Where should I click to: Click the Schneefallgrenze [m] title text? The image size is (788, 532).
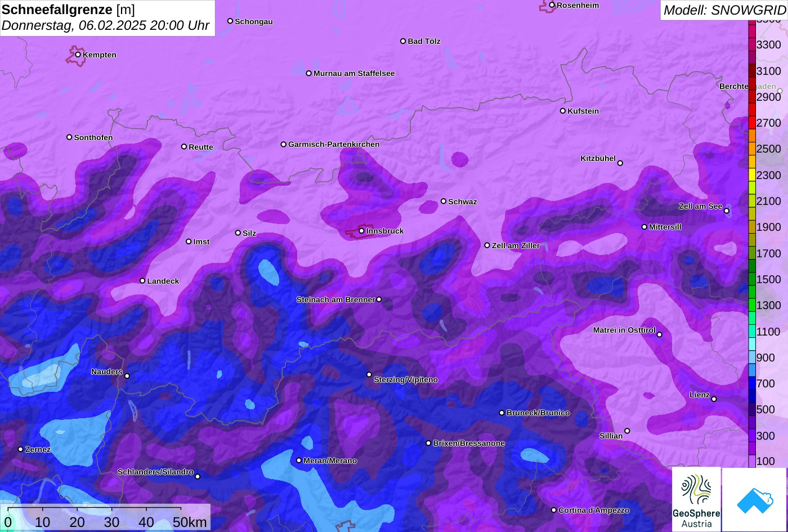[x=68, y=10]
